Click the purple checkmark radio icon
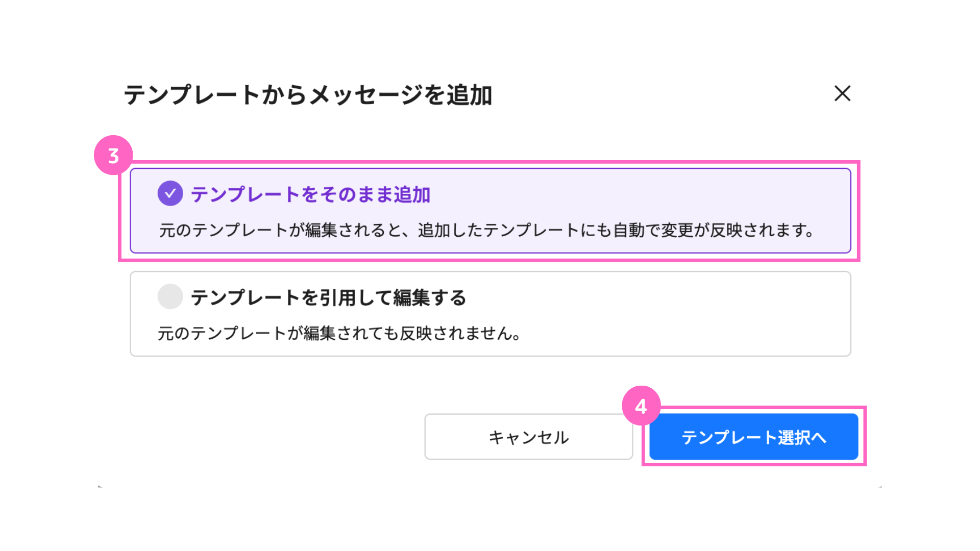The width and height of the screenshot is (980, 551). coord(170,193)
